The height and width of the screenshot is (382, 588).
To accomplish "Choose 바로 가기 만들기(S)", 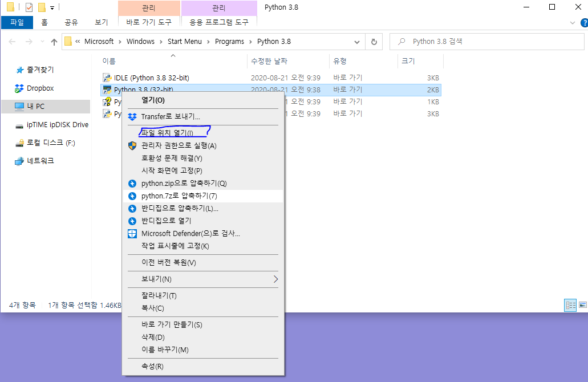I will (203, 324).
